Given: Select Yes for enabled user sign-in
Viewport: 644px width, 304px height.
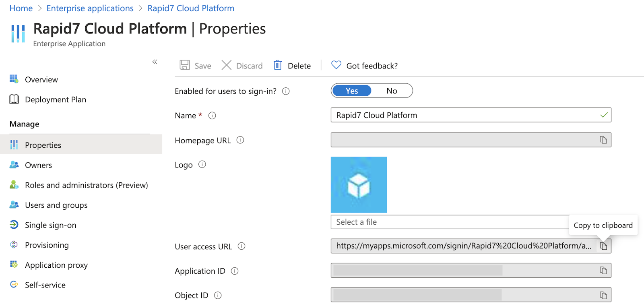Looking at the screenshot, I should pos(352,91).
